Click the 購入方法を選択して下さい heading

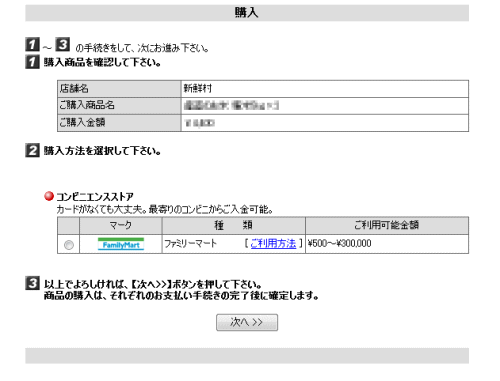pyautogui.click(x=102, y=151)
